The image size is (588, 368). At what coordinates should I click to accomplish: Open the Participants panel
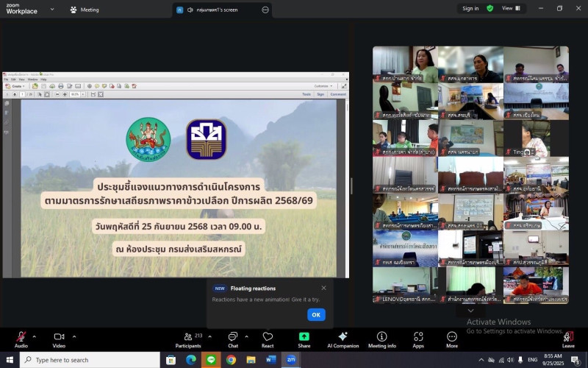pos(188,338)
